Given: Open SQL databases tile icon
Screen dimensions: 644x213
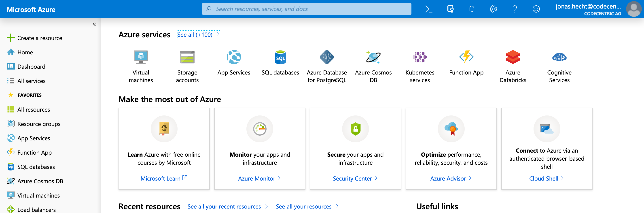Looking at the screenshot, I should coord(280,57).
